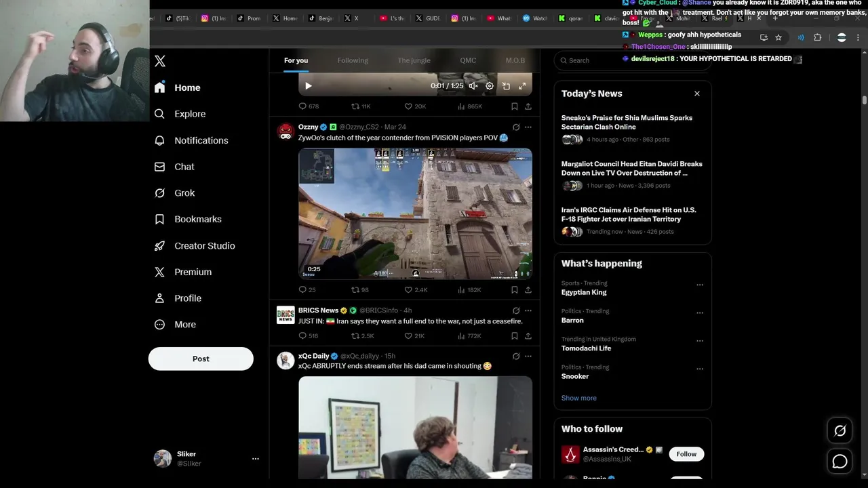868x488 pixels.
Task: Open the floating chat messages button
Action: click(x=840, y=462)
